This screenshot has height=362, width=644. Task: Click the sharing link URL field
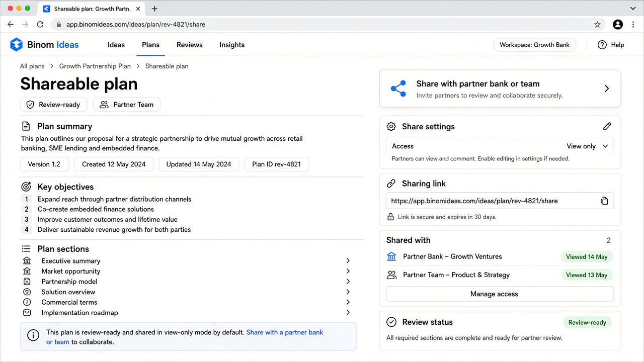pyautogui.click(x=500, y=201)
